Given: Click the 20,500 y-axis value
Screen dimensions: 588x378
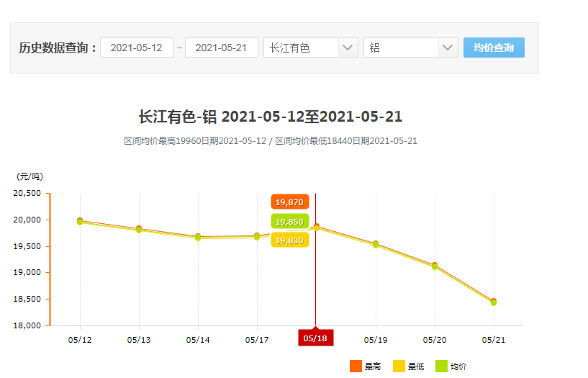Looking at the screenshot, I should tap(27, 193).
